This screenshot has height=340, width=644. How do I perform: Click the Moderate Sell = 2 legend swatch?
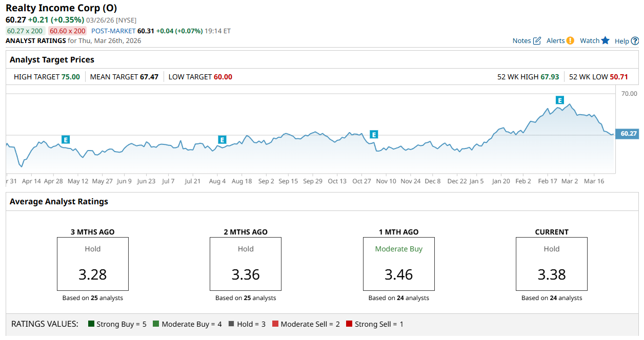[x=275, y=324]
